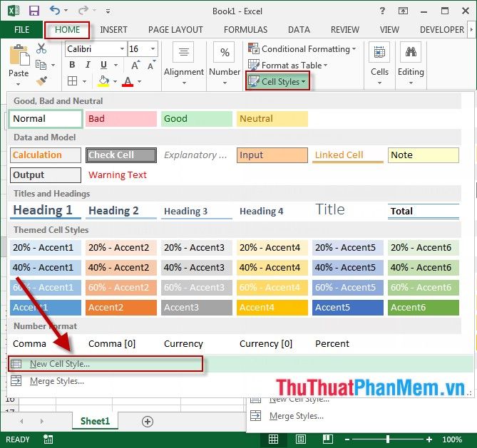Click the add new sheet plus icon
This screenshot has width=477, height=448.
pos(148,422)
